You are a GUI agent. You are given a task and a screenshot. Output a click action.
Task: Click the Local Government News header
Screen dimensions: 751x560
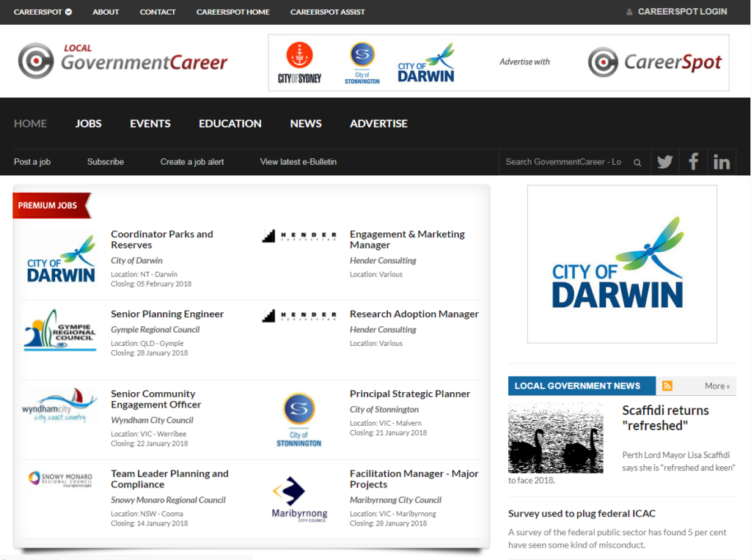[x=582, y=386]
